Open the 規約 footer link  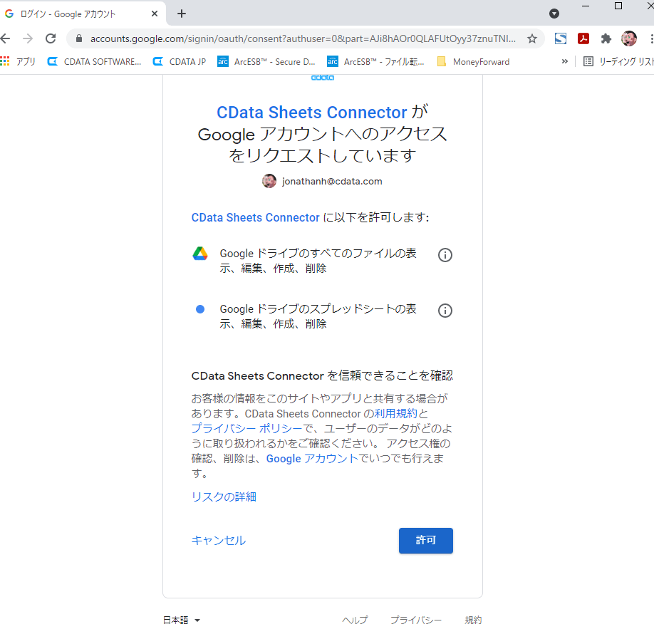473,620
